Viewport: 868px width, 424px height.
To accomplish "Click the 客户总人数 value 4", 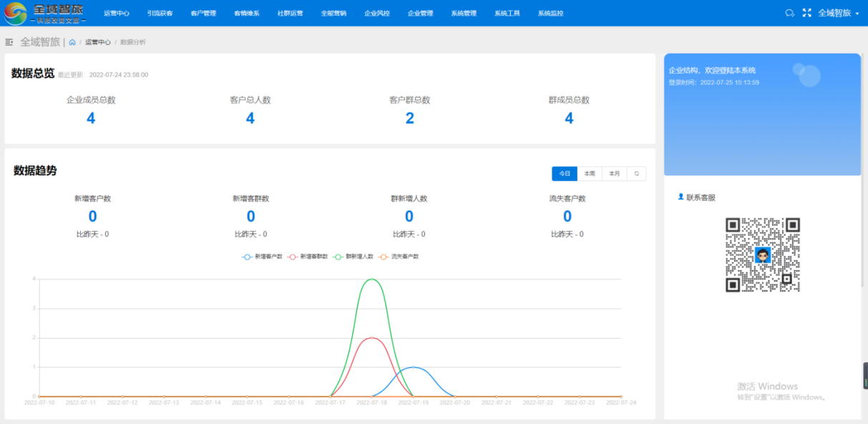I will tap(250, 118).
